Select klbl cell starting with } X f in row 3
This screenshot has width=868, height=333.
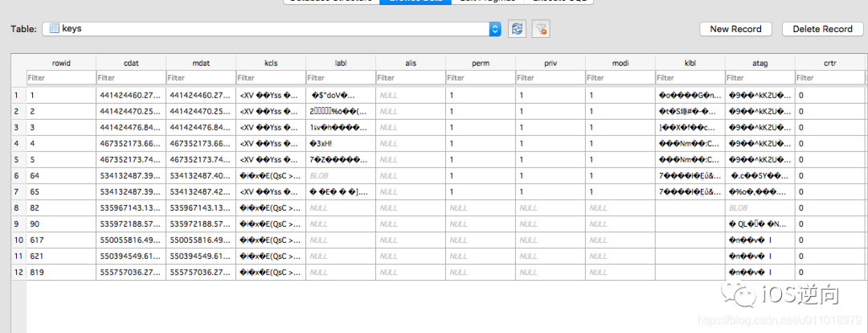(690, 127)
